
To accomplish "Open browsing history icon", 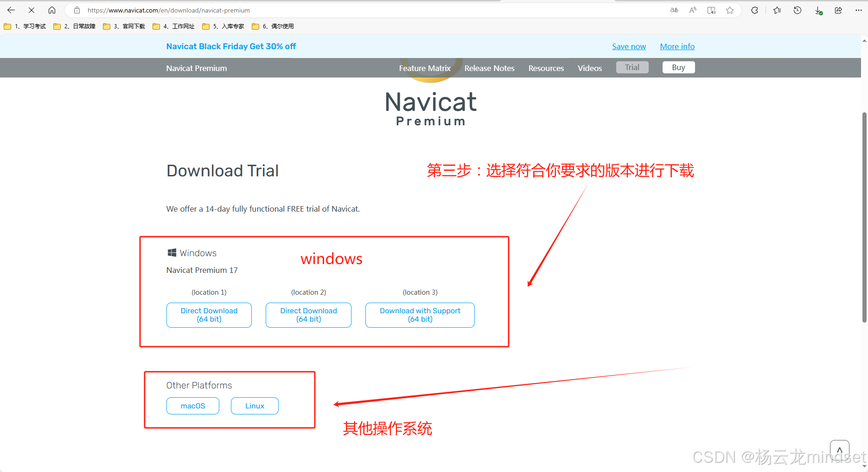I will [798, 10].
